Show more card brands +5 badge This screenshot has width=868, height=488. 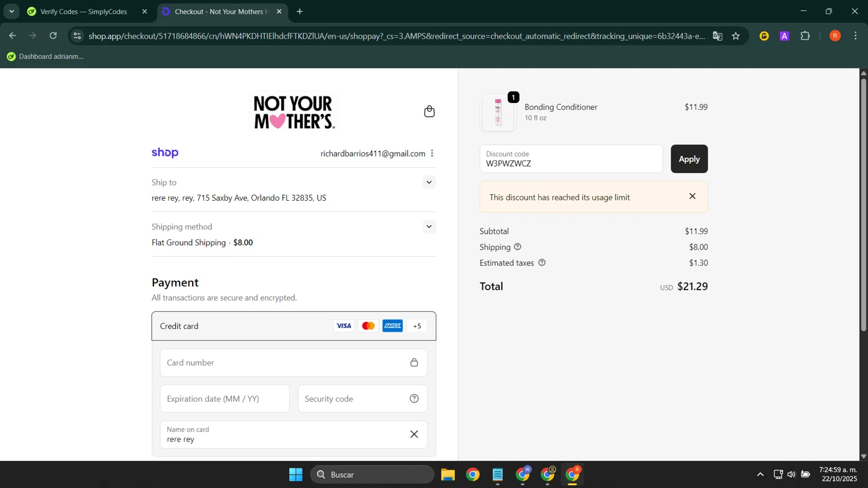pos(417,326)
